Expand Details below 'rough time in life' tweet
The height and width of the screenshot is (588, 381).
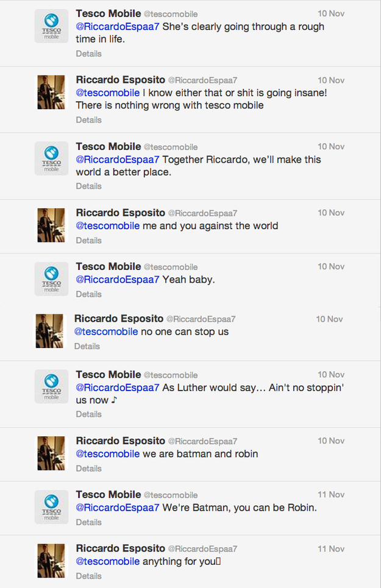[88, 54]
